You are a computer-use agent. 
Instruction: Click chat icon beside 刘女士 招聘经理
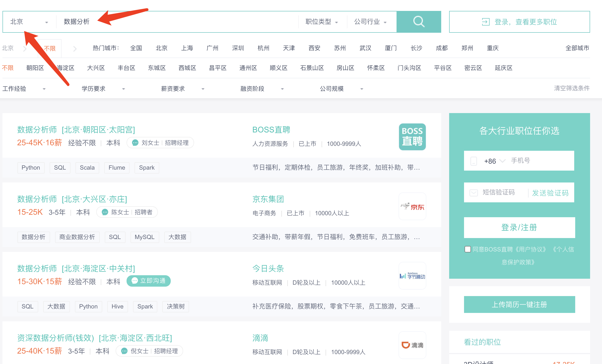click(x=135, y=143)
